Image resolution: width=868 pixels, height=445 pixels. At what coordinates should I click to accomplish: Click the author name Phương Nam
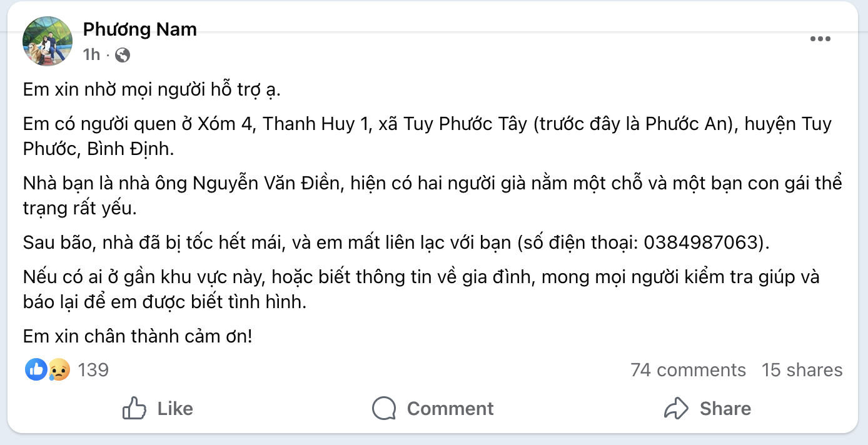pyautogui.click(x=139, y=29)
